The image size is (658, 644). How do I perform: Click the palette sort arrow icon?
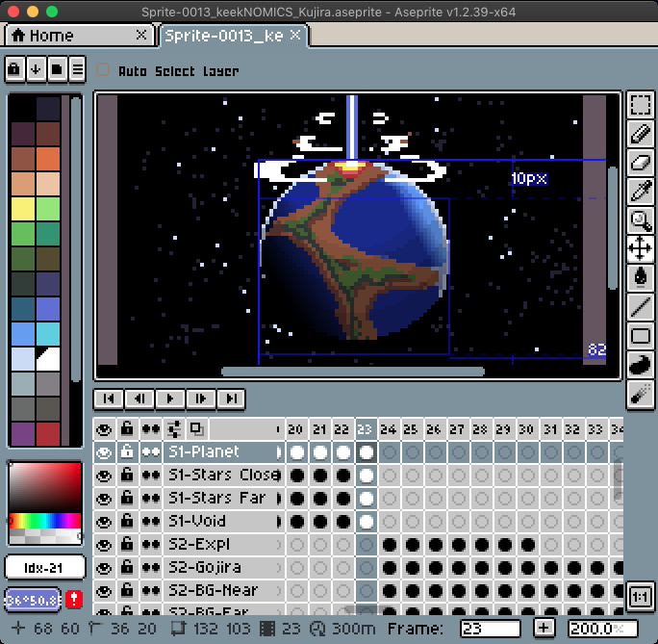[x=36, y=69]
